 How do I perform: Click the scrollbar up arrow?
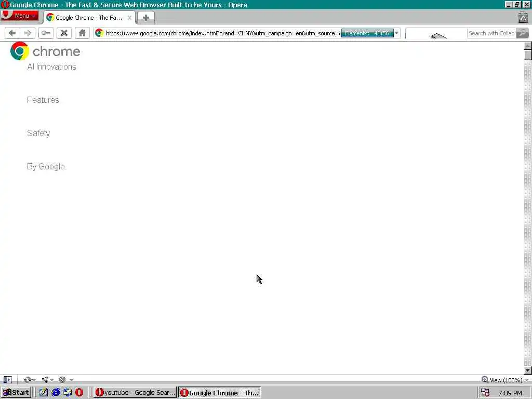528,45
